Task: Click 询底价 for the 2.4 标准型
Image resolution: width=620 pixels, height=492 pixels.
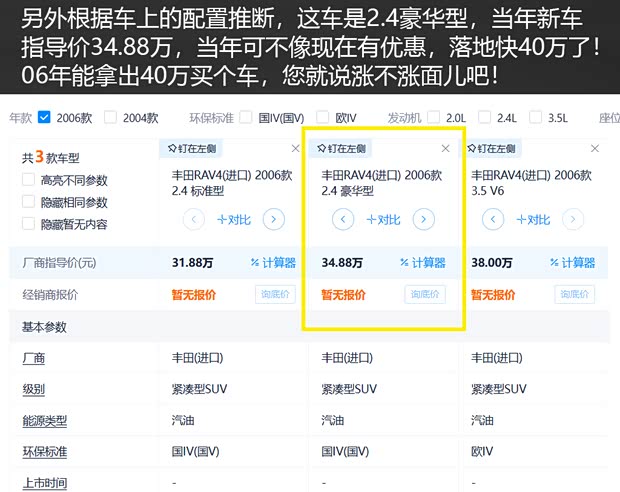Action: pyautogui.click(x=275, y=294)
